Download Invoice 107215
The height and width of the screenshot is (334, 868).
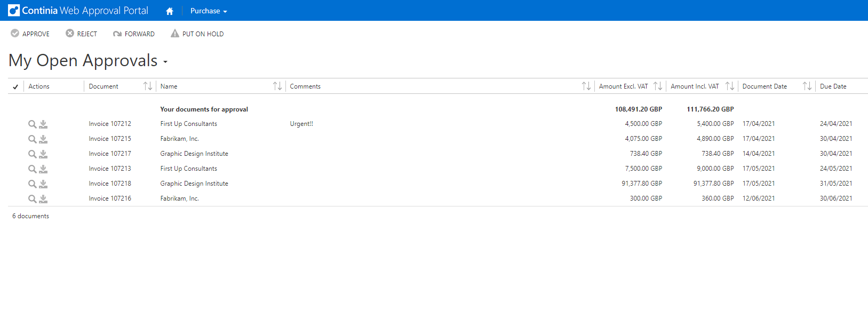[x=43, y=139]
